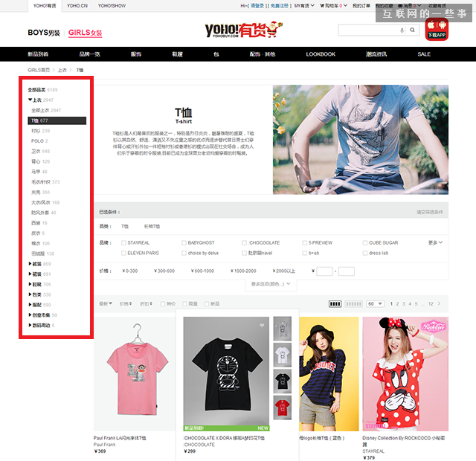Collapse the 上衣 category tree

pyautogui.click(x=30, y=100)
